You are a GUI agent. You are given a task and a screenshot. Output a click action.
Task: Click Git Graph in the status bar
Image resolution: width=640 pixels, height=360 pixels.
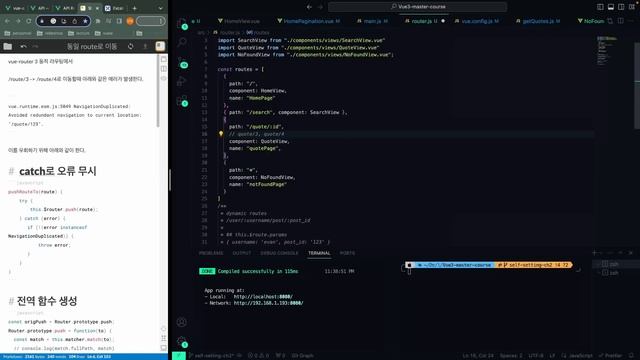coord(302,356)
